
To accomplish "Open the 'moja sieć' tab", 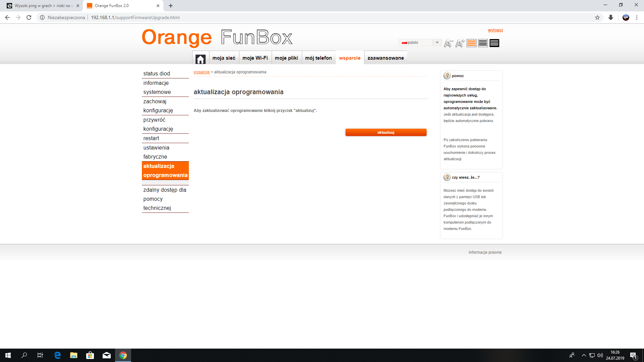I will point(224,58).
